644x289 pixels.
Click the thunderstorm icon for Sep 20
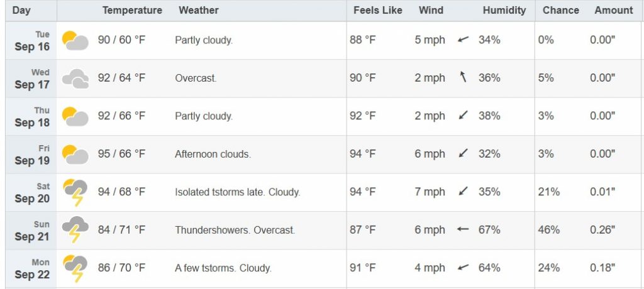pyautogui.click(x=75, y=192)
